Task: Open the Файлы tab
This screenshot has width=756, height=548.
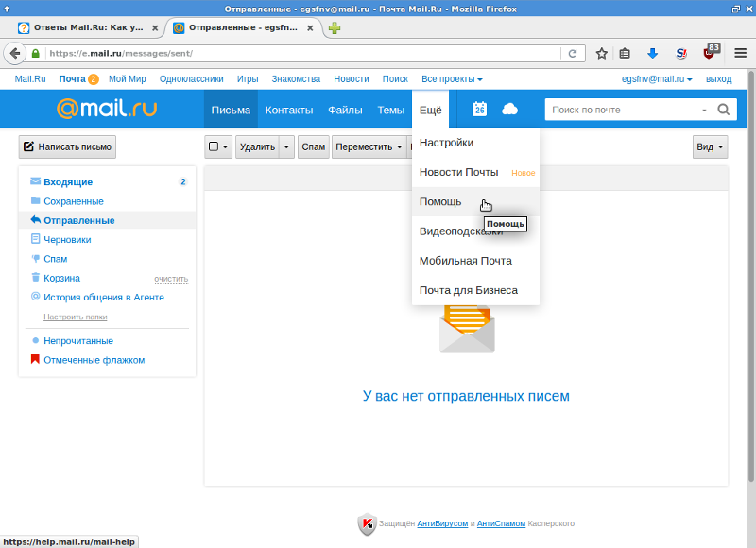Action: point(345,110)
